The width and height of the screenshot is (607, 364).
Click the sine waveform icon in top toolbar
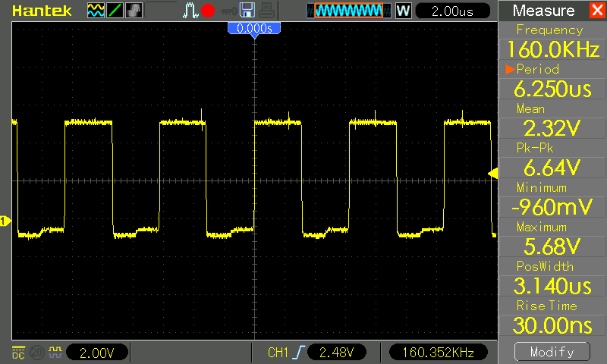(x=96, y=11)
